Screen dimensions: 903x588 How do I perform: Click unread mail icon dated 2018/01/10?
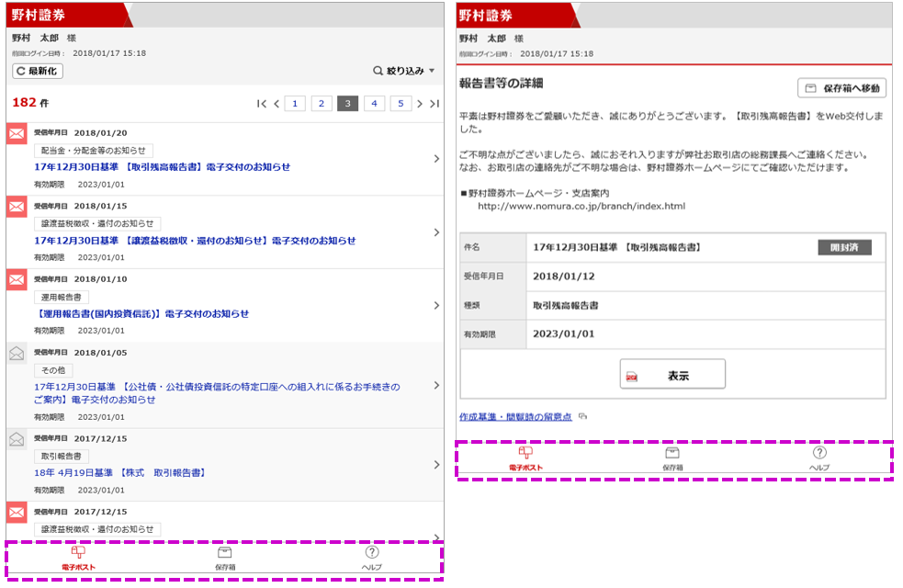pos(17,280)
